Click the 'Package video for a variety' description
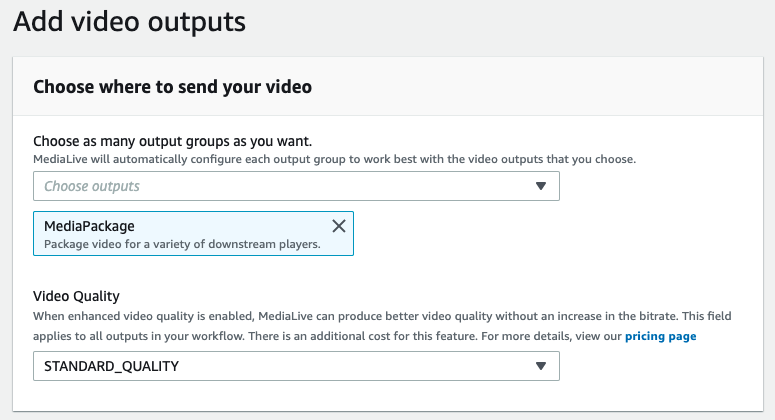The width and height of the screenshot is (775, 420). 182,244
